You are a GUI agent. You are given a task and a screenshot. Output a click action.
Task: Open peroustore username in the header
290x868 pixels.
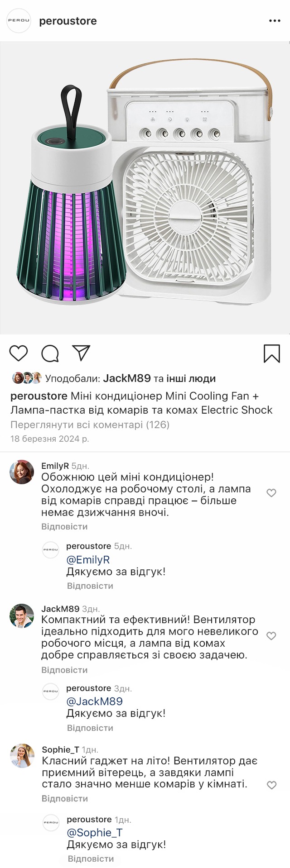pyautogui.click(x=68, y=21)
